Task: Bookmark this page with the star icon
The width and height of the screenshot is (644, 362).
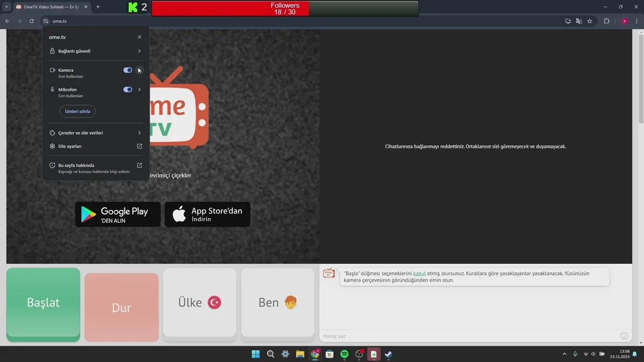Action: (x=590, y=21)
